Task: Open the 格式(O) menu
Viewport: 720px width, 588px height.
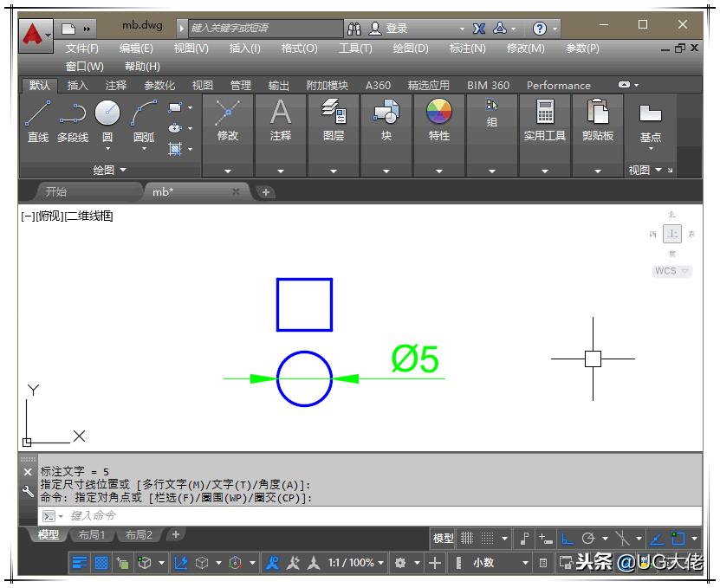Action: (x=299, y=48)
